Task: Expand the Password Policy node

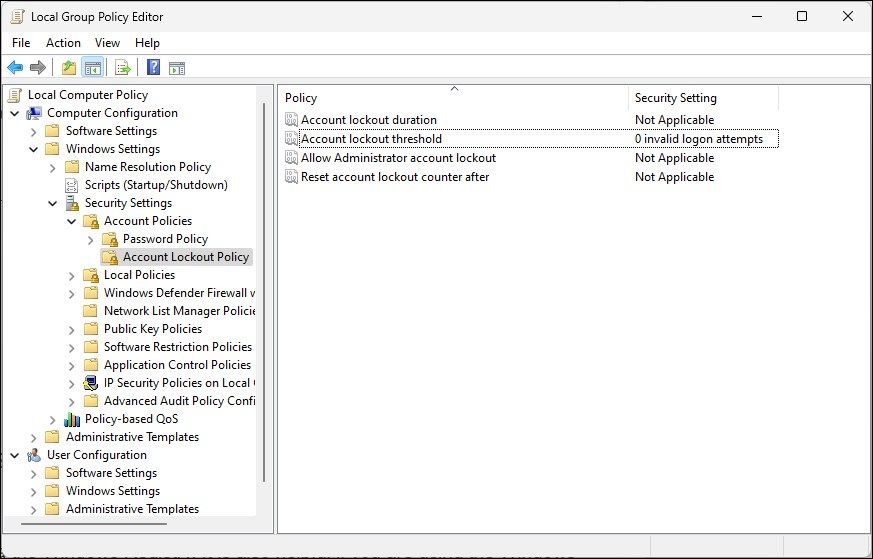Action: [90, 239]
